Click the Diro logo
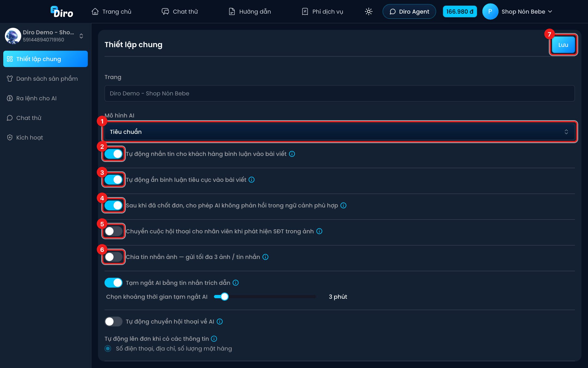The width and height of the screenshot is (588, 368). [62, 12]
